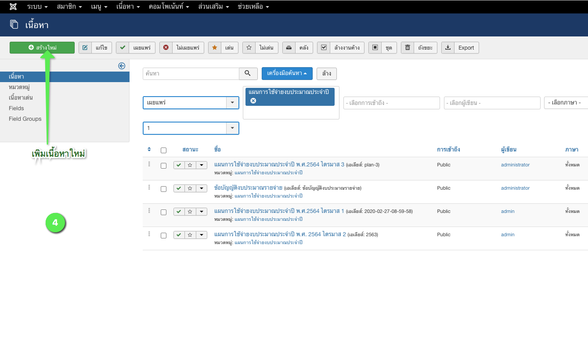This screenshot has width=588, height=364.
Task: Click inside the search text field
Action: coord(191,73)
